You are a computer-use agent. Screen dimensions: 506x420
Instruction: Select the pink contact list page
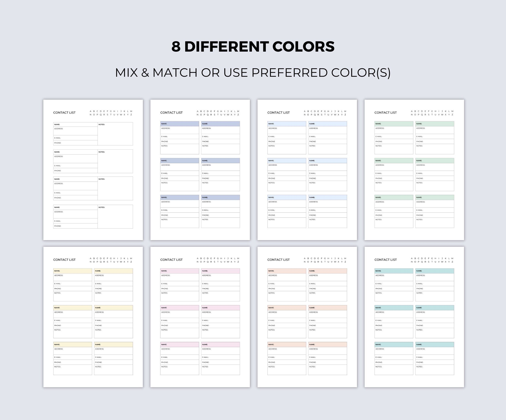coord(200,317)
